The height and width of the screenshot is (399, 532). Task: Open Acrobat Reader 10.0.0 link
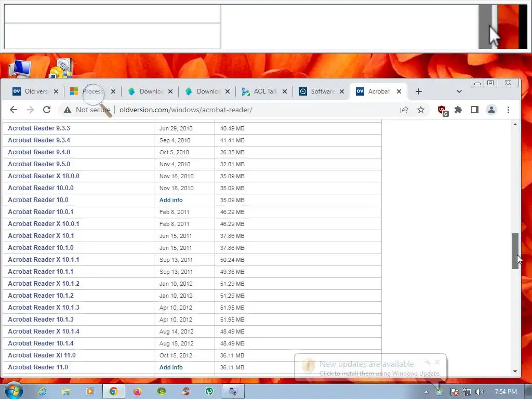[x=41, y=188]
